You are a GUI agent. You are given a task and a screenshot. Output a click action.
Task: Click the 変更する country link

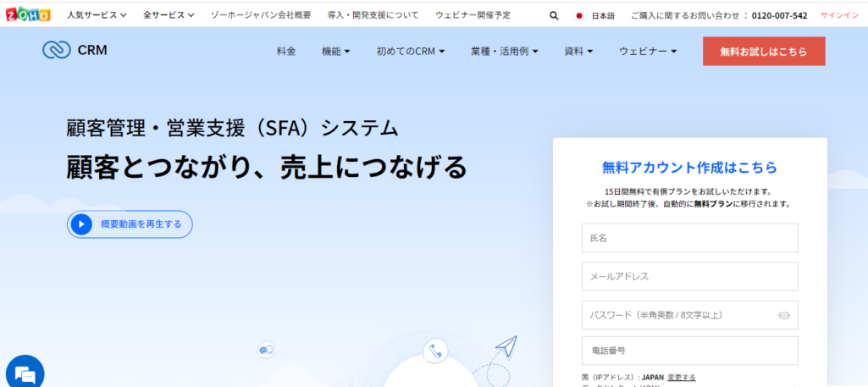point(682,377)
